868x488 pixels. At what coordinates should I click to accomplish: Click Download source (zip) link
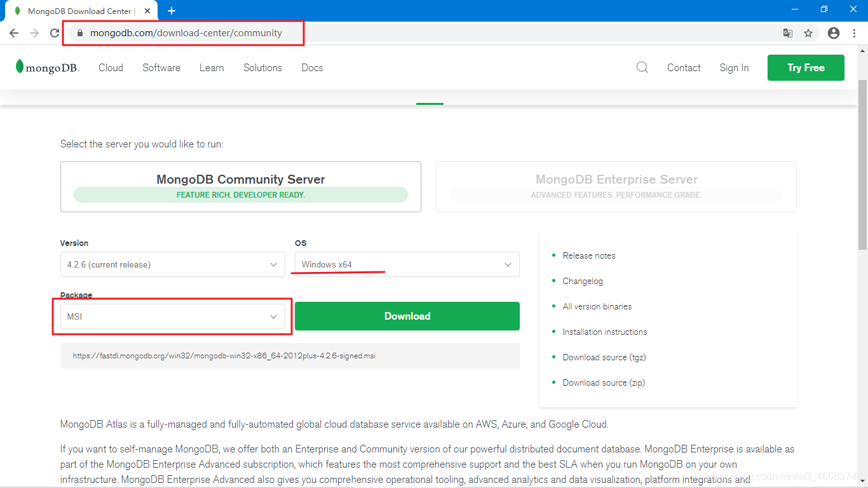[604, 383]
